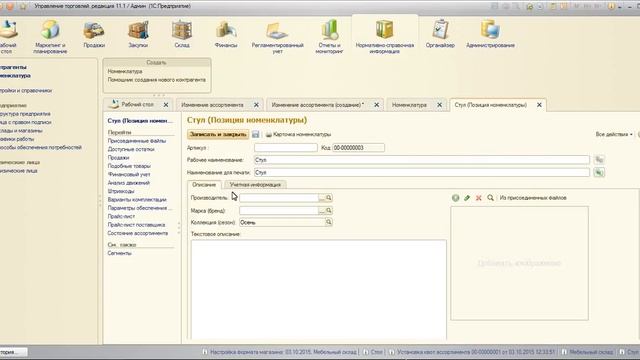Go to Состояние ассортимента
Image resolution: width=640 pixels, height=360 pixels.
pyautogui.click(x=138, y=233)
